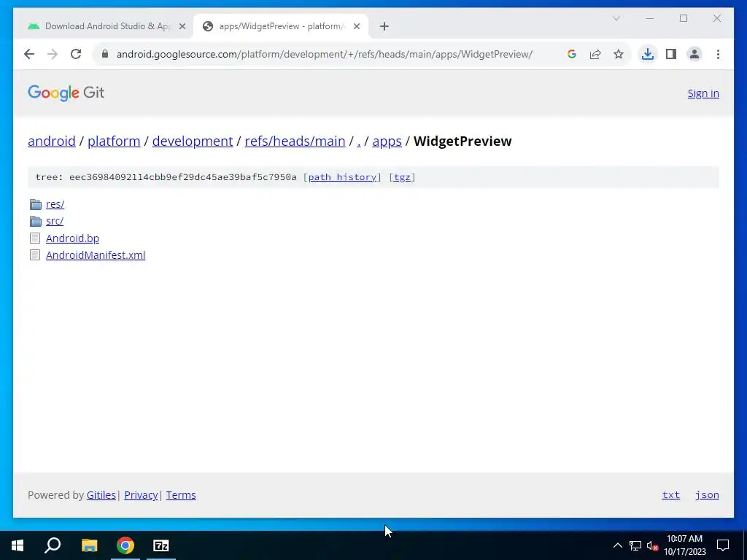Click the file icon next to Android.bp

[x=35, y=238]
